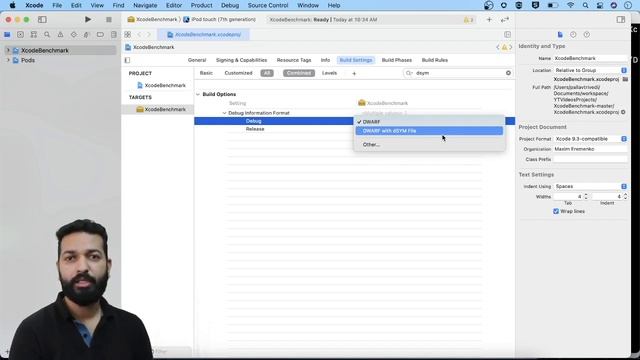
Task: Open the Symbol navigator icon
Action: click(x=34, y=35)
